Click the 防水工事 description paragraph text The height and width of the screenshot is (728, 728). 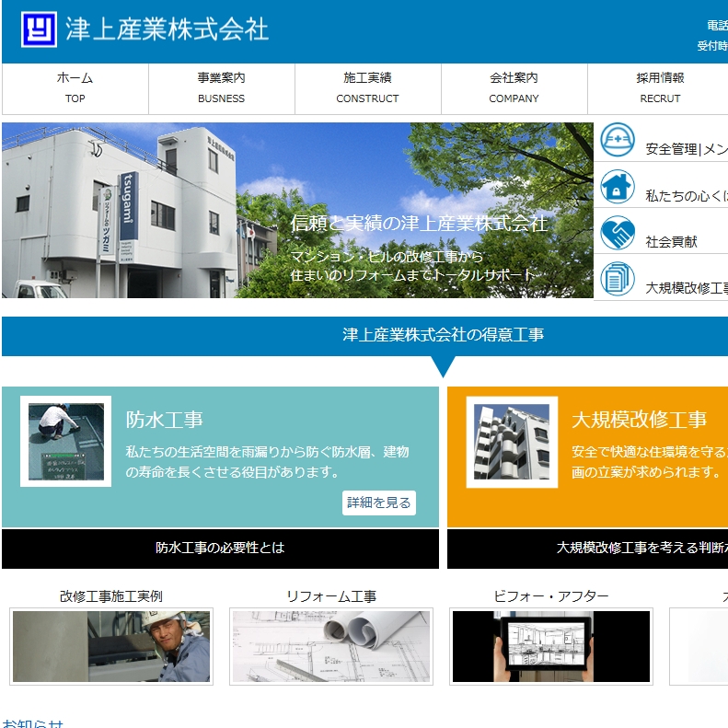(268, 462)
